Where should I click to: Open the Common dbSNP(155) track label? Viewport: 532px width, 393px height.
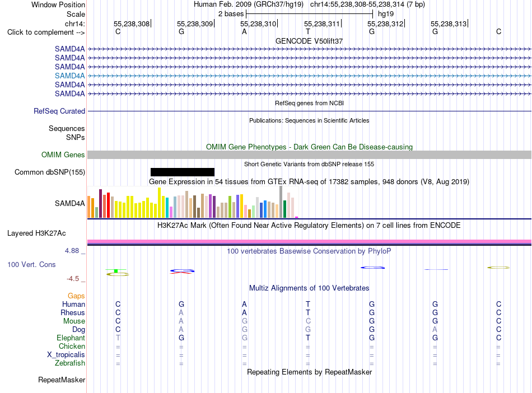click(49, 172)
